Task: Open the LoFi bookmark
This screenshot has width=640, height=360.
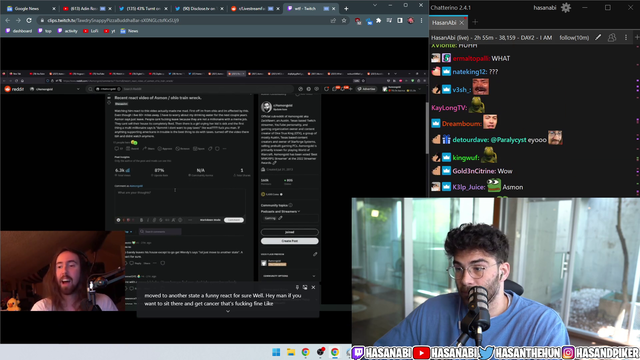Action: click(x=91, y=31)
